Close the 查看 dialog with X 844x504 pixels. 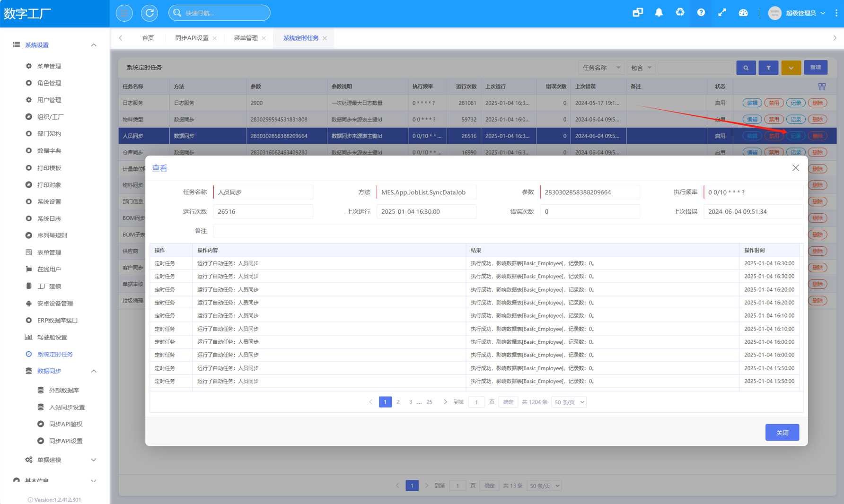[x=795, y=168]
